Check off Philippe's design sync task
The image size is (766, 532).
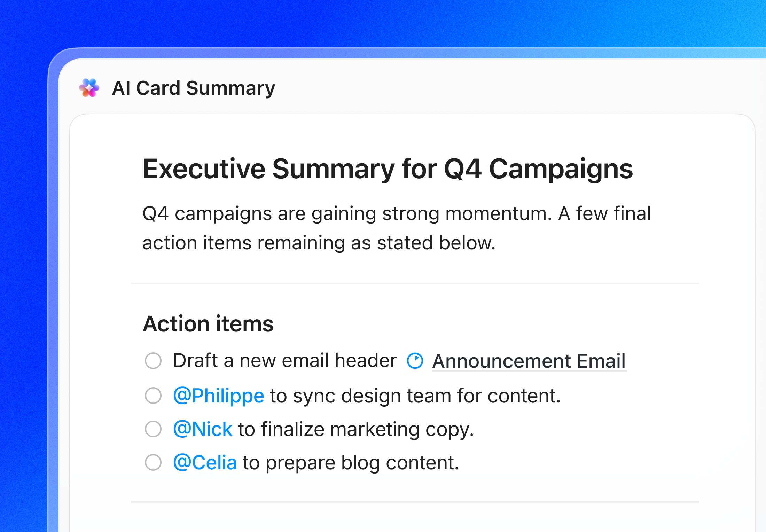(153, 395)
